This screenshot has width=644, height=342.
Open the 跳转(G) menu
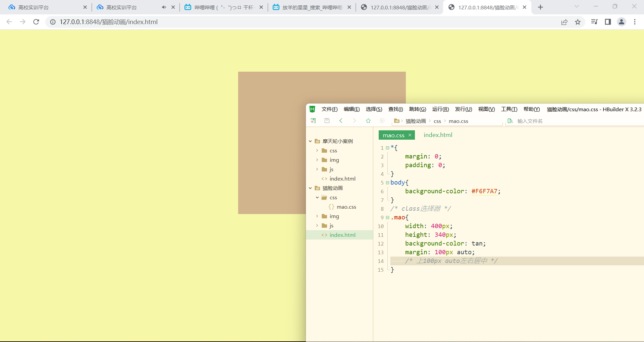(x=418, y=109)
